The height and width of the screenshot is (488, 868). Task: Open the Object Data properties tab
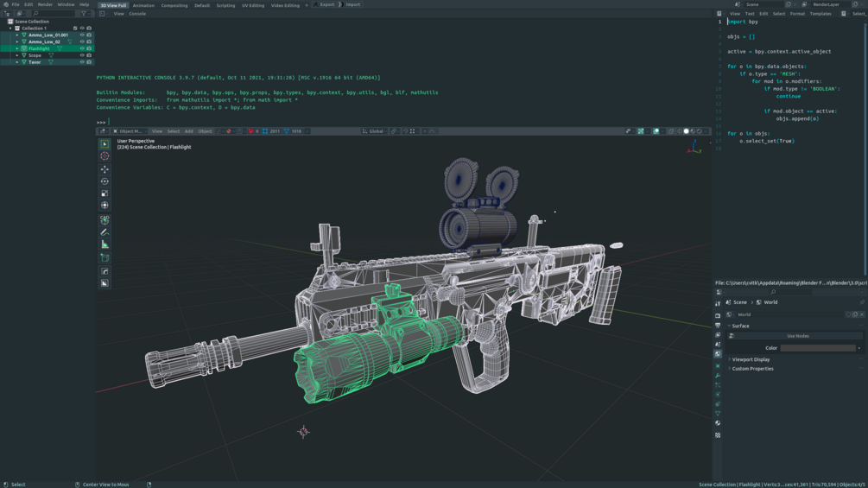(x=718, y=414)
